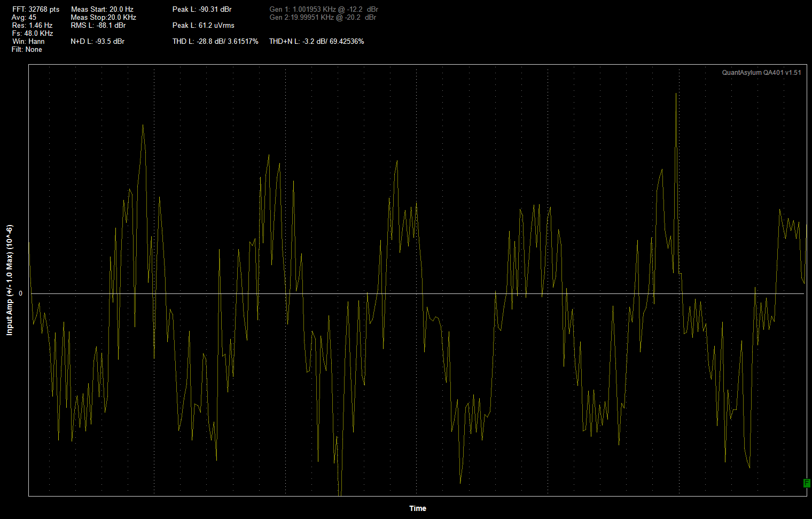Image resolution: width=812 pixels, height=519 pixels.
Task: Click the Input Amp vertical axis label
Action: click(x=10, y=281)
